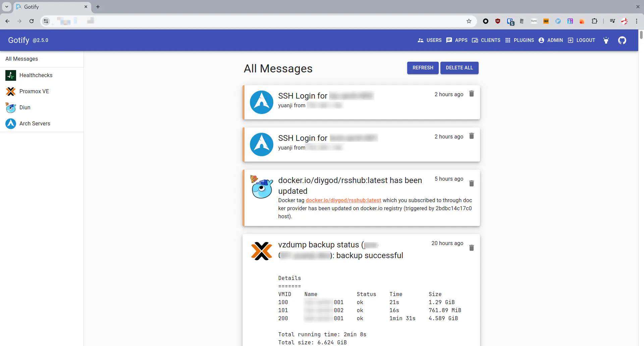Delete the first SSH Login message

(x=471, y=94)
